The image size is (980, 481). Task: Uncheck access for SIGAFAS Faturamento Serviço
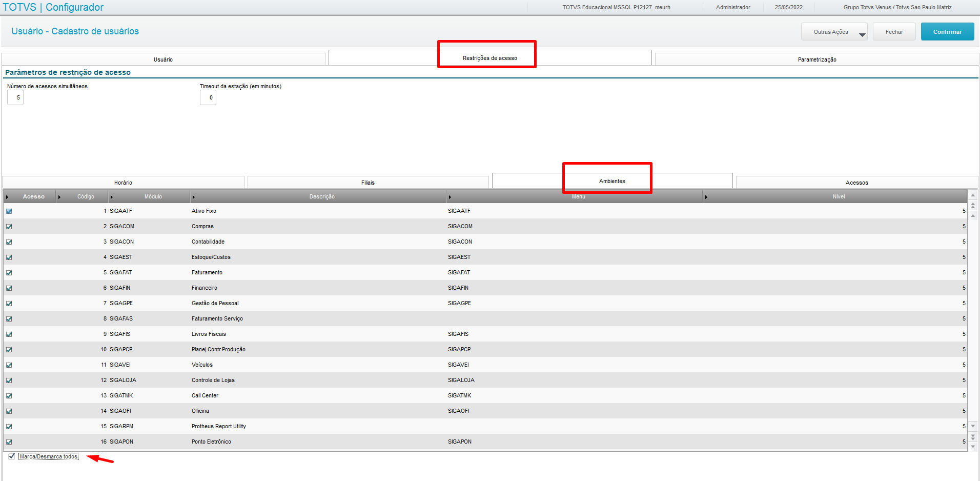9,319
